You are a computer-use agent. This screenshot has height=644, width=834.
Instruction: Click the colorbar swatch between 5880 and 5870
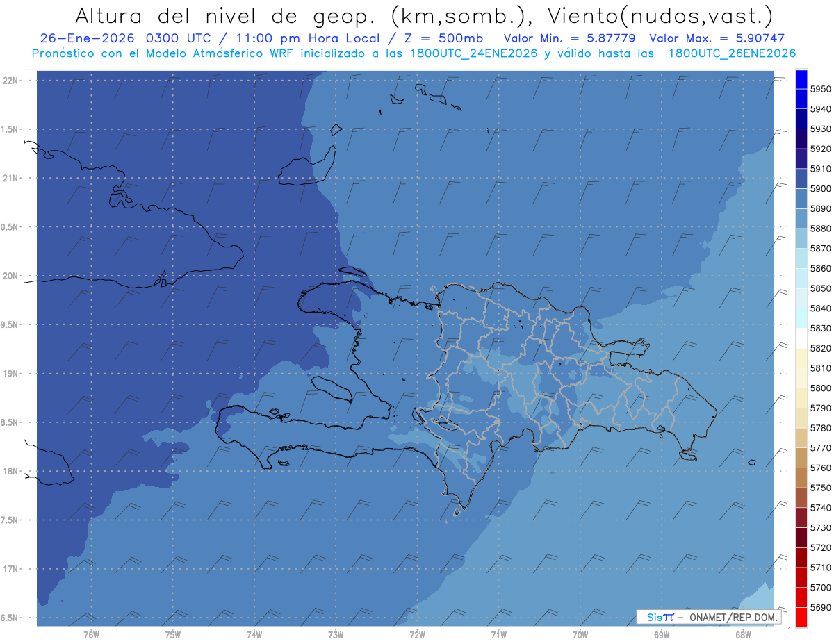pos(801,238)
